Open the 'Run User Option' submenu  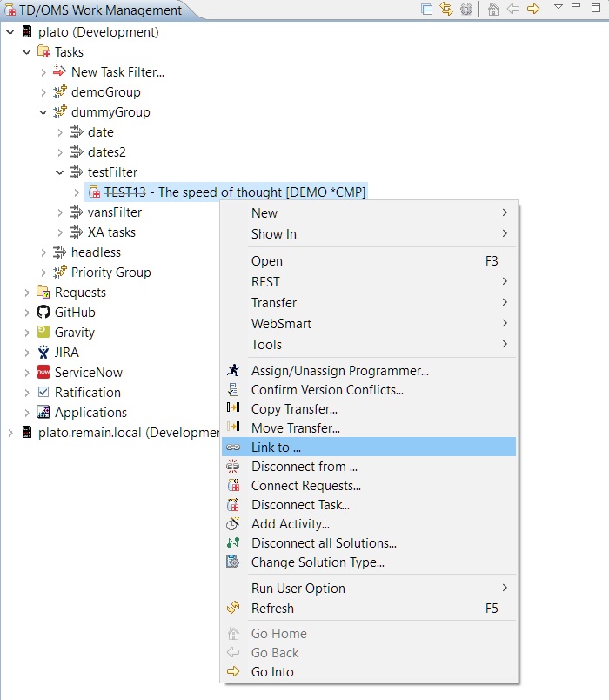(x=298, y=589)
